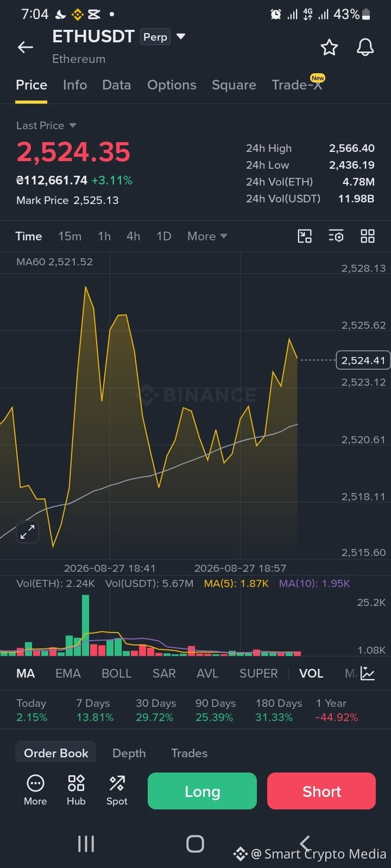Tap the MA(5): 1.87K volume label
The width and height of the screenshot is (391, 868).
pyautogui.click(x=236, y=584)
